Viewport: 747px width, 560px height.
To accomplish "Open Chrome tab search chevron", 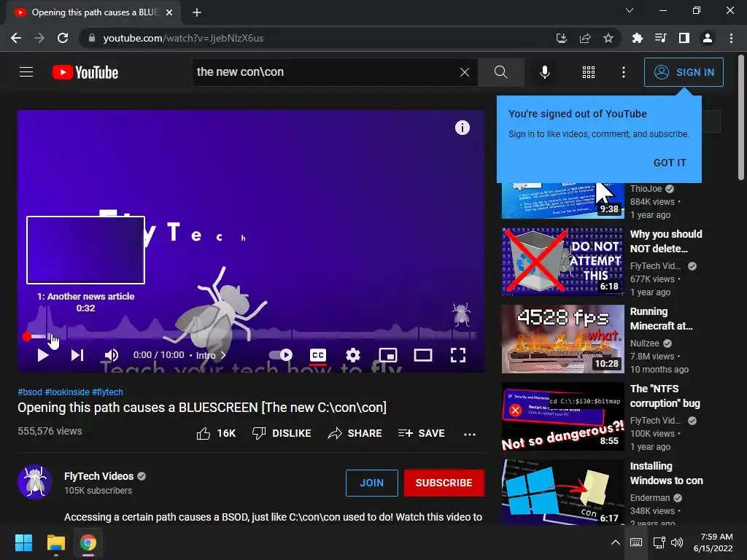I will click(x=630, y=10).
